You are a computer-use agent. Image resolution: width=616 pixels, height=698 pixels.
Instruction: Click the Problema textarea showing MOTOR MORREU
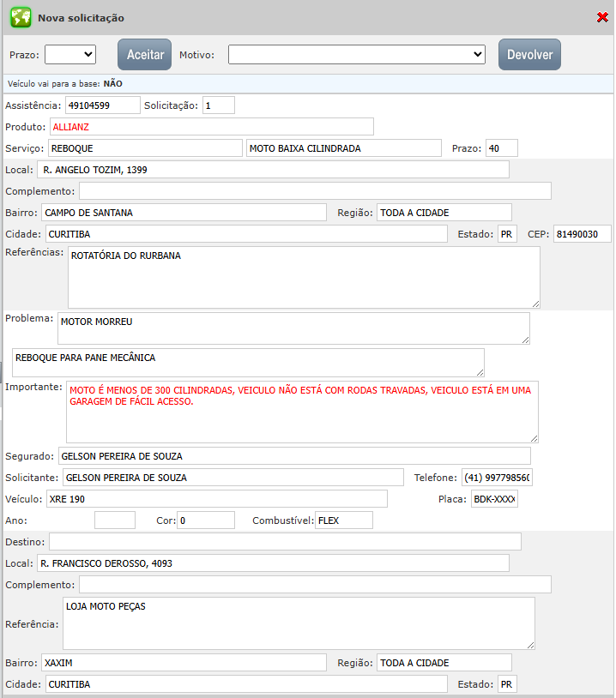[x=293, y=328]
